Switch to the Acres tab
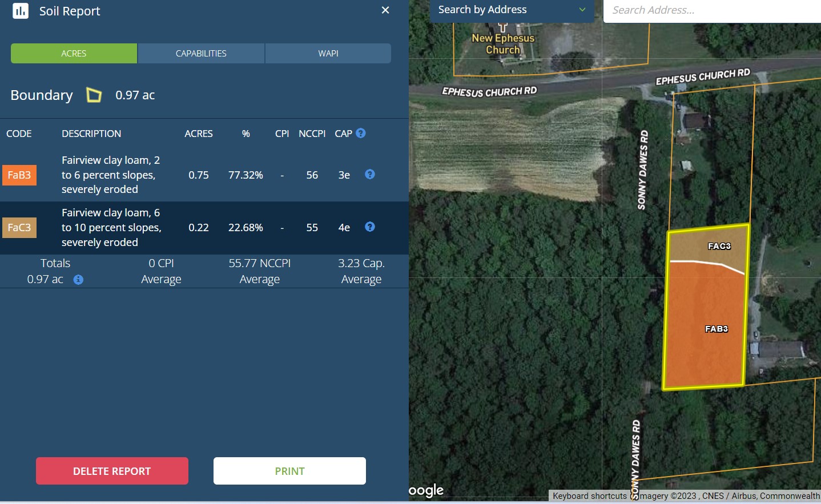821x504 pixels. click(74, 53)
